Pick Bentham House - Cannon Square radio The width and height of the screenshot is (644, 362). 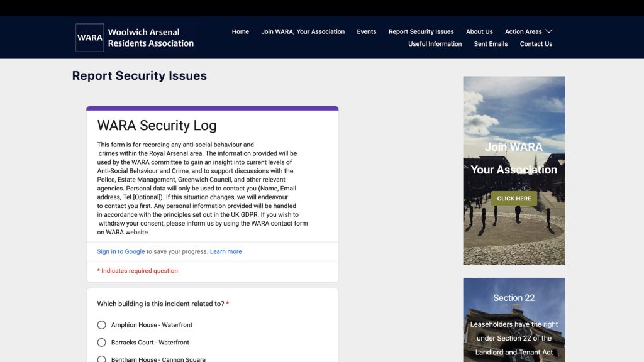point(101,359)
